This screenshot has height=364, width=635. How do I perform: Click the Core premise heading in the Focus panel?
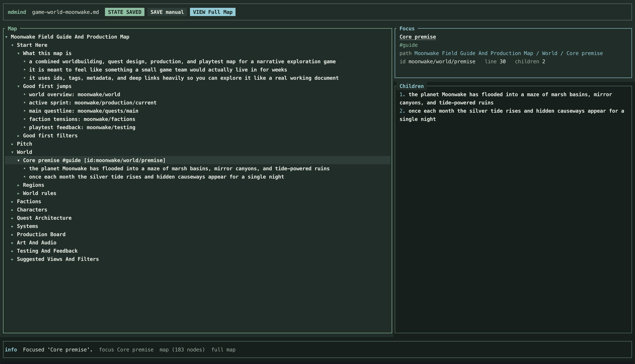417,37
